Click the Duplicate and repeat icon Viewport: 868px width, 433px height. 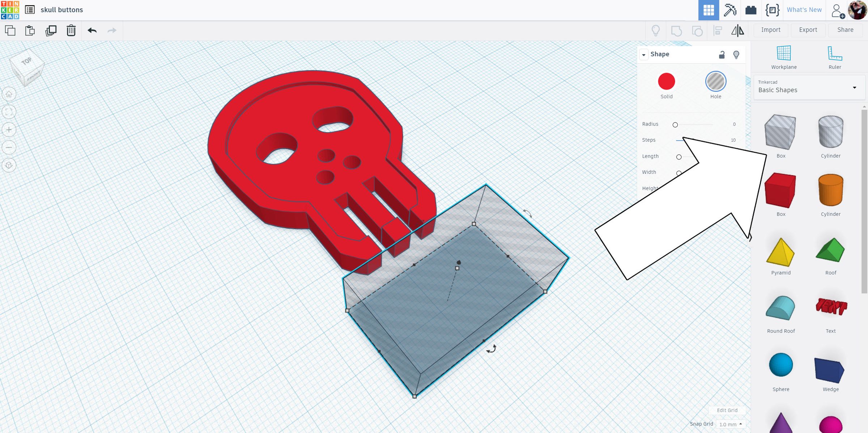(x=51, y=30)
